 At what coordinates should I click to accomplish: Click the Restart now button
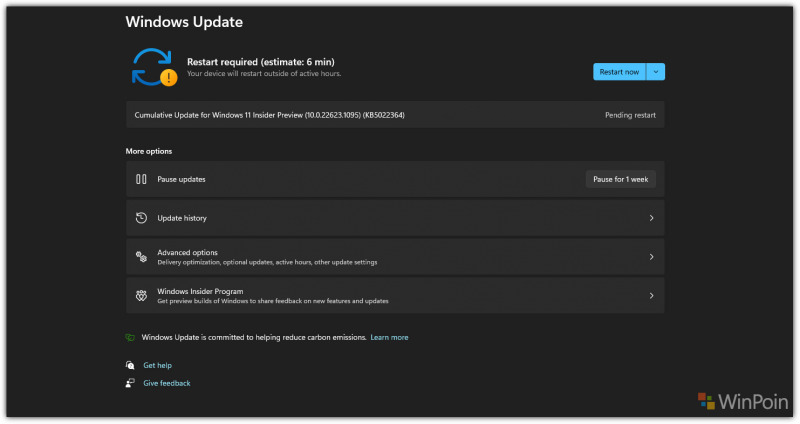click(619, 72)
